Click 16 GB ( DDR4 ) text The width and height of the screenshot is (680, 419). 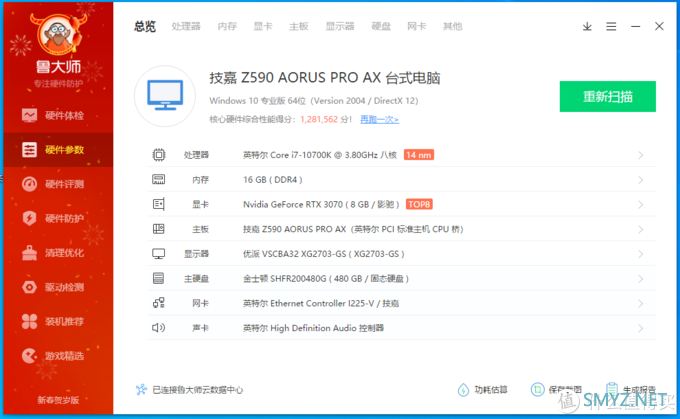click(273, 180)
